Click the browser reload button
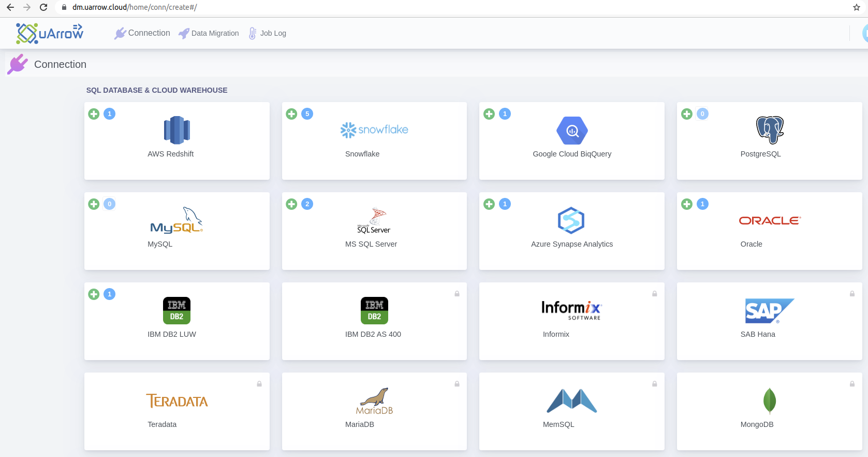This screenshot has height=457, width=868. point(43,7)
